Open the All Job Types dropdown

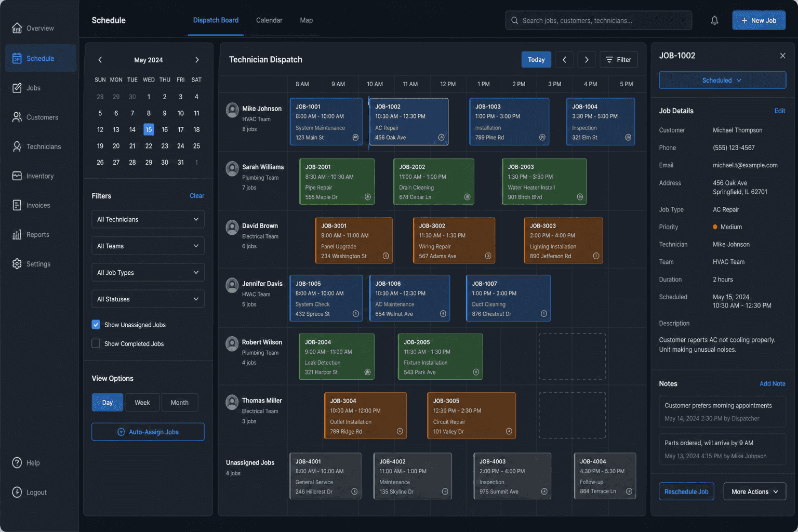(148, 272)
